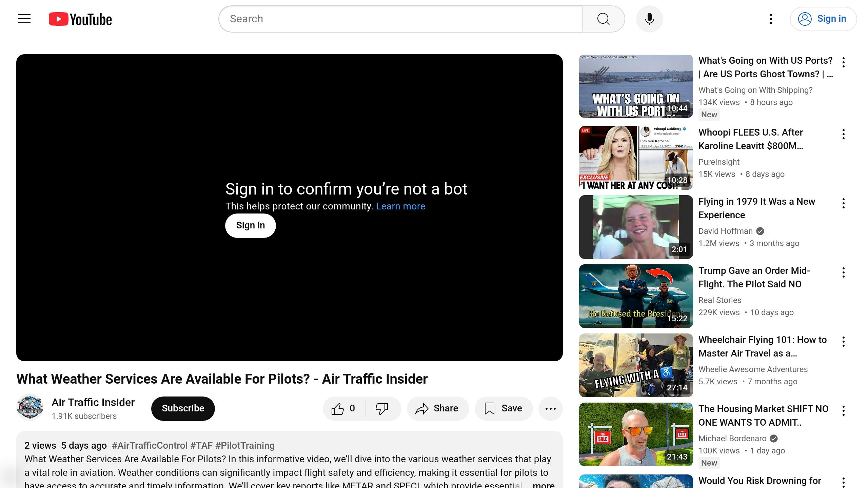Open PureInsight channel name
Screen dimensions: 868x488
click(719, 162)
